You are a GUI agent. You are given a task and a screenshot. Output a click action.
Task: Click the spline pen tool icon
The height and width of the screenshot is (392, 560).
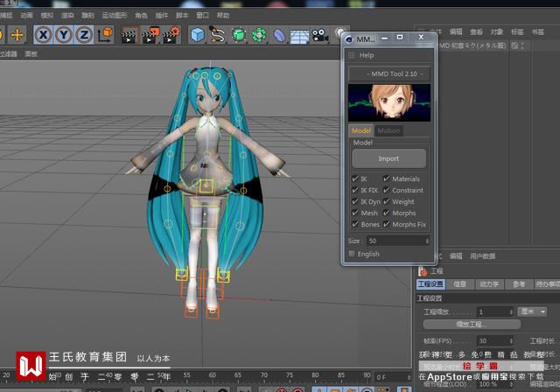point(218,35)
